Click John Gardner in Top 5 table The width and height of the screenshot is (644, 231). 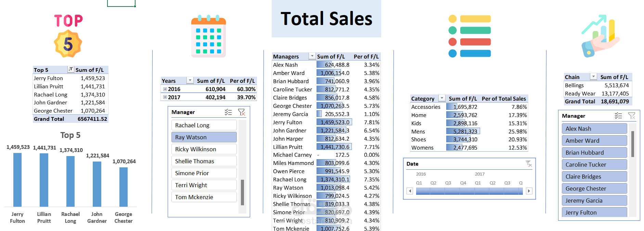click(50, 102)
